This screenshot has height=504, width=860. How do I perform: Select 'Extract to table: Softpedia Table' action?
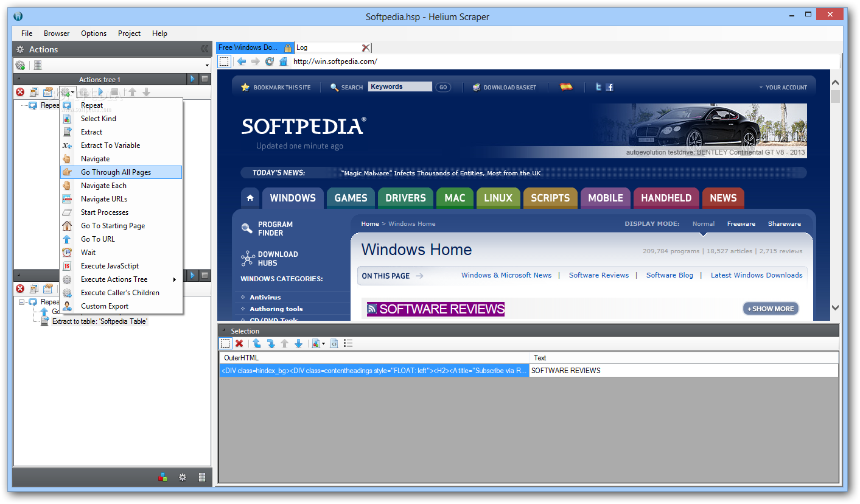tap(100, 321)
